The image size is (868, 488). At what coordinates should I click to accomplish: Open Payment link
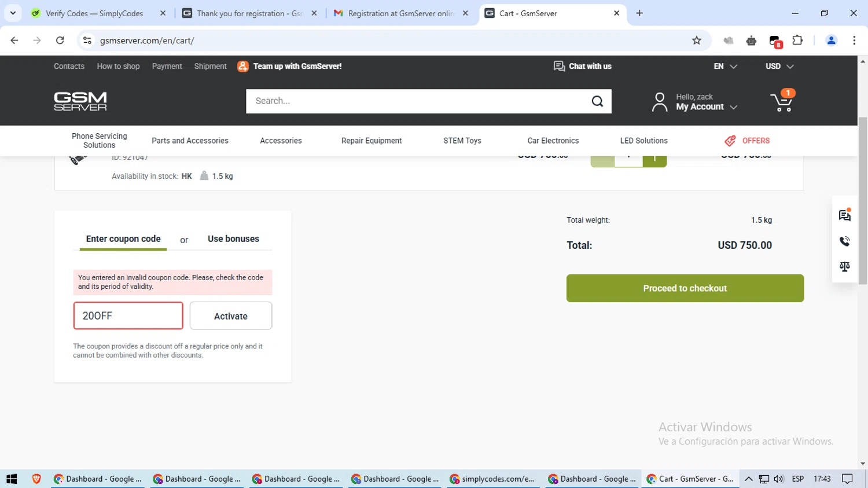(x=167, y=67)
